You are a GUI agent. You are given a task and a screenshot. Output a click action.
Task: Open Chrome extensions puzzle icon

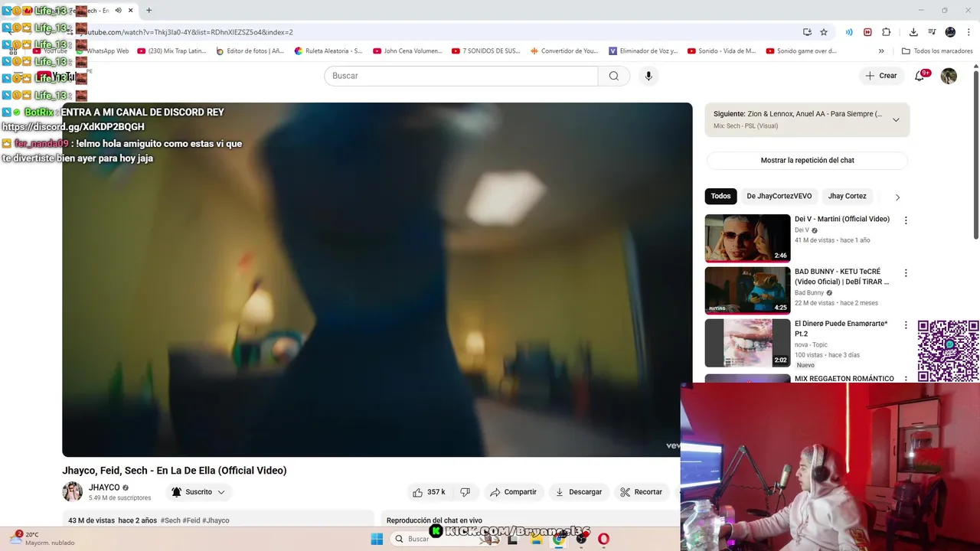click(x=887, y=32)
